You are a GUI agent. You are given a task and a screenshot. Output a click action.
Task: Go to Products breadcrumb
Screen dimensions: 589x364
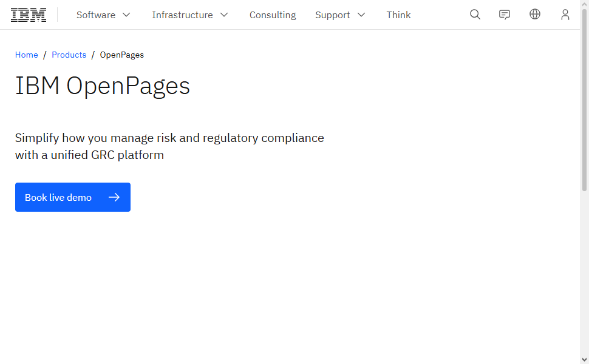tap(69, 55)
